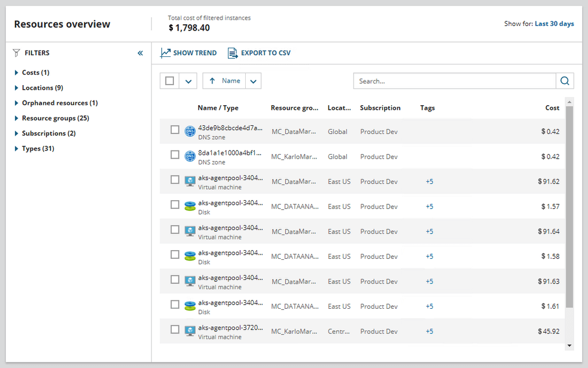Image resolution: width=588 pixels, height=368 pixels.
Task: Collapse the filters panel with double chevron
Action: click(x=140, y=53)
